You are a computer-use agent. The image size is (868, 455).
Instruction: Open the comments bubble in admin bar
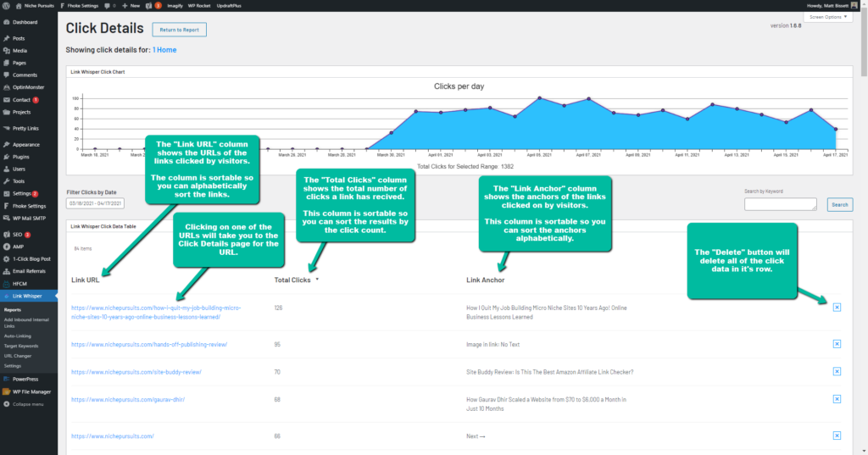coord(110,6)
